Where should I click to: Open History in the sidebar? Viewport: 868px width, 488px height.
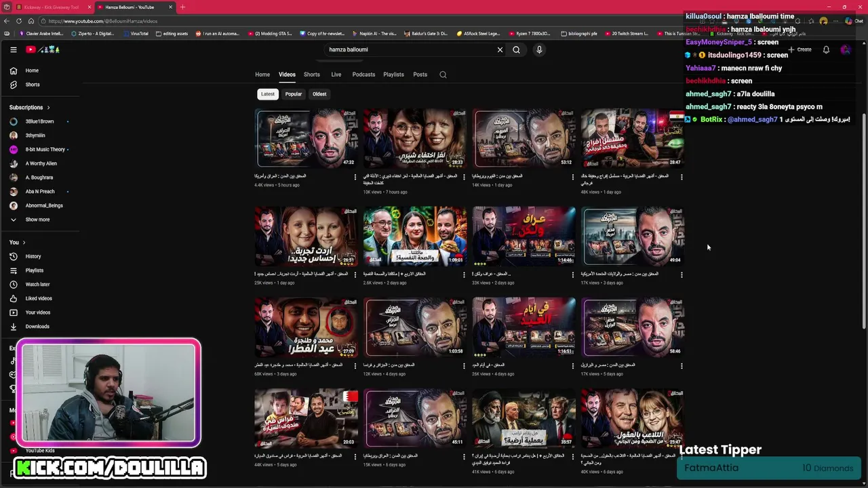(33, 256)
